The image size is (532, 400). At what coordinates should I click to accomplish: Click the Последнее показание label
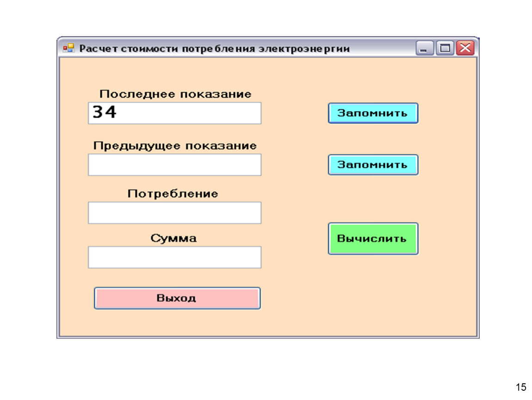pos(175,94)
